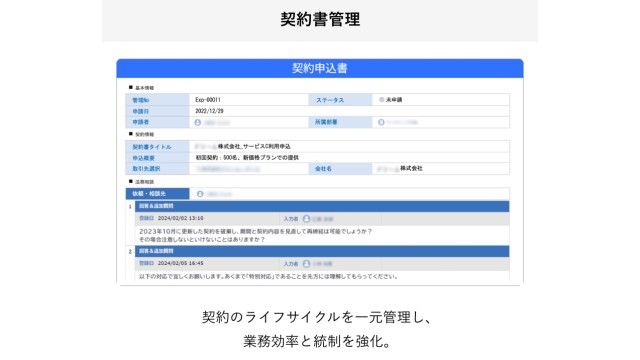The height and width of the screenshot is (360, 640).
Task: Click the 入力者 user icon dated 2024/02/05
Action: tap(307, 264)
